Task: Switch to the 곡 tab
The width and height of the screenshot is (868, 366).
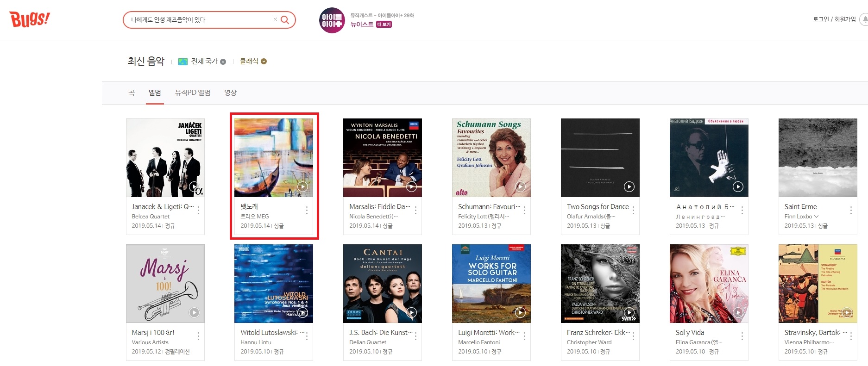Action: [x=132, y=93]
